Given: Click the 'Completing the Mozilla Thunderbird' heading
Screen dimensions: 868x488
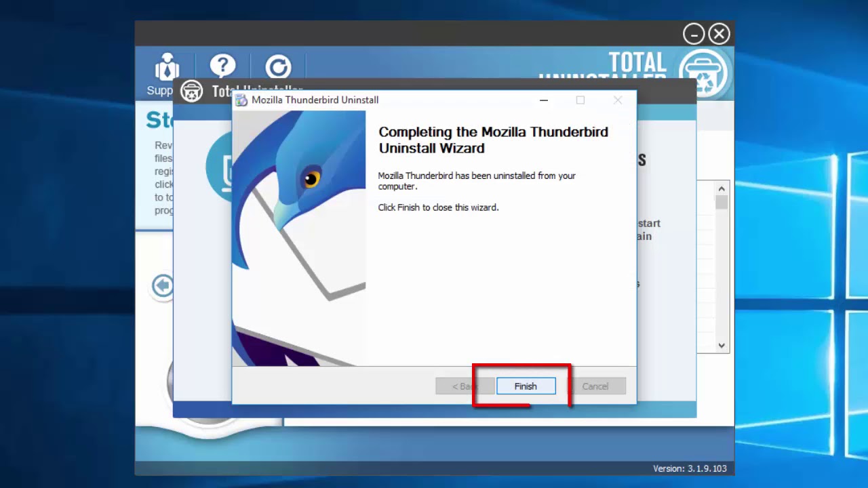Looking at the screenshot, I should click(493, 140).
